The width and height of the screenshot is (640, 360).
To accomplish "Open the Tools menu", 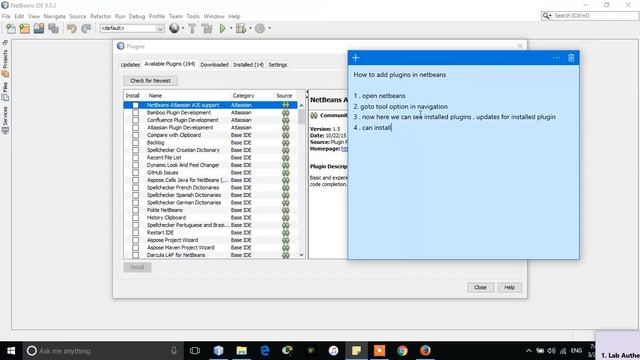I will pos(193,16).
